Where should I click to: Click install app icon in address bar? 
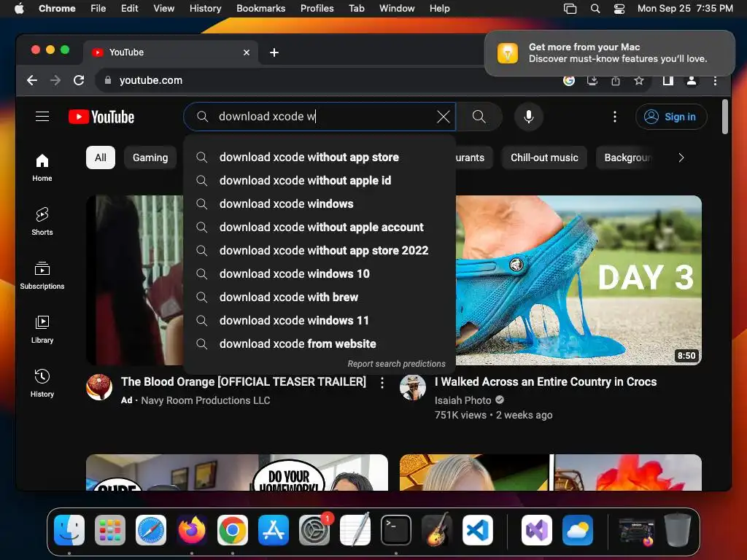pyautogui.click(x=592, y=80)
